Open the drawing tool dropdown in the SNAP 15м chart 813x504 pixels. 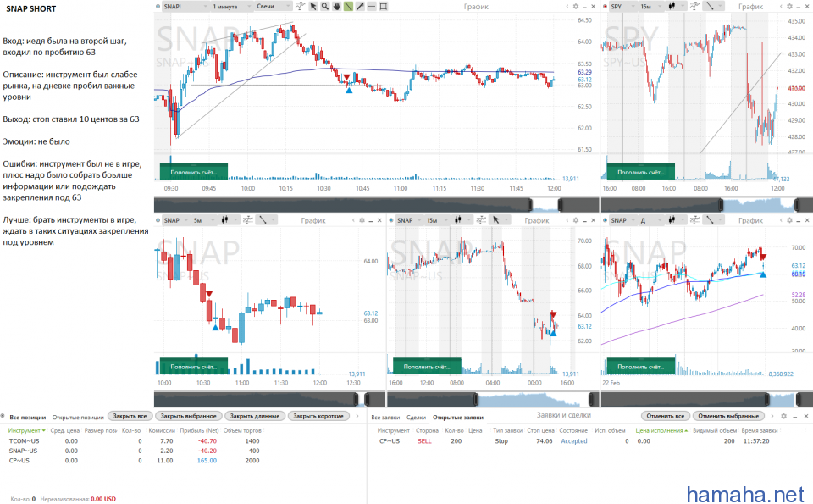tap(500, 220)
